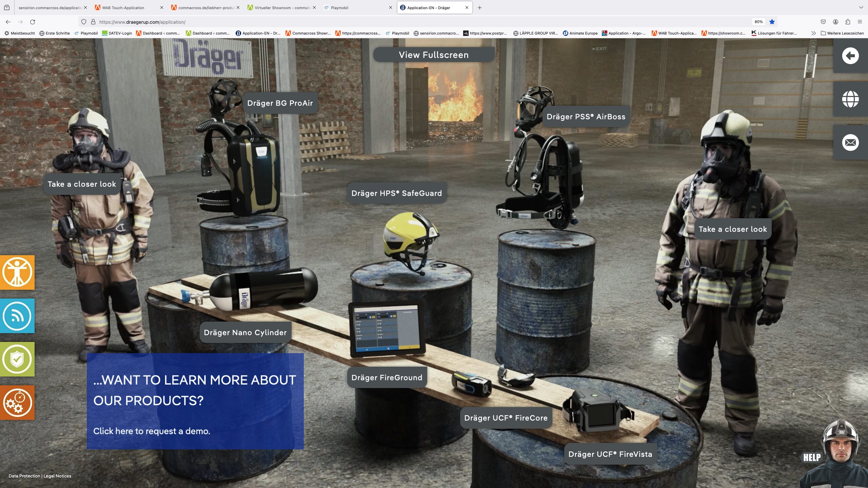Screen dimensions: 868x488
Task: Open the green shield checkmark icon
Action: coord(17,359)
